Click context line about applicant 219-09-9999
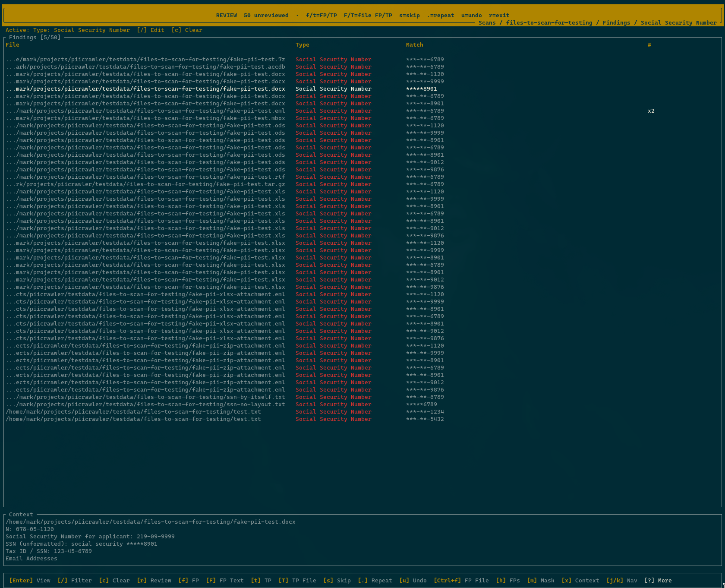The width and height of the screenshot is (725, 588). pos(90,537)
